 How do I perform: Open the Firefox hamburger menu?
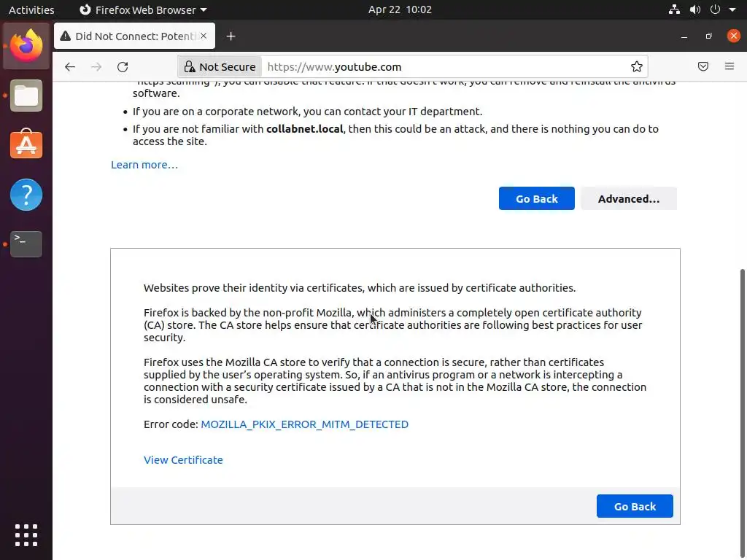point(729,67)
